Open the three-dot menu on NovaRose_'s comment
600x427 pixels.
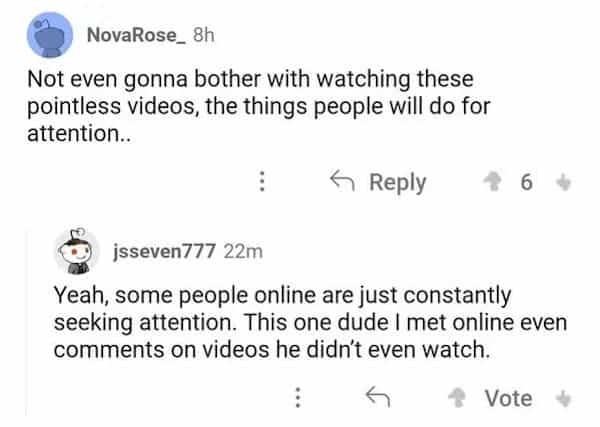click(x=261, y=182)
